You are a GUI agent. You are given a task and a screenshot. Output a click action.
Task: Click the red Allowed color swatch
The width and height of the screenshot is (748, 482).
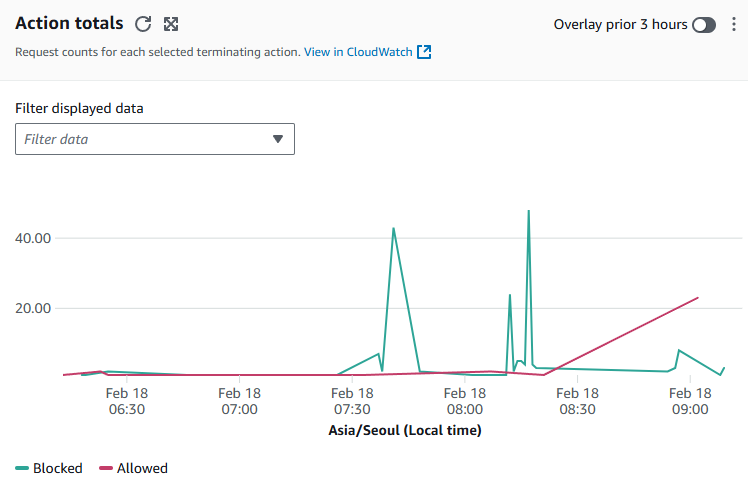coord(106,468)
